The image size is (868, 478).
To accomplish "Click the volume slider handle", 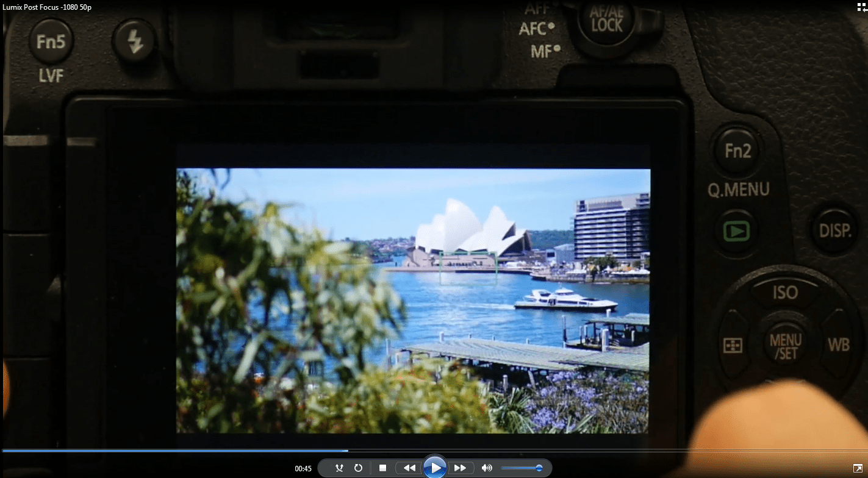I will 539,468.
